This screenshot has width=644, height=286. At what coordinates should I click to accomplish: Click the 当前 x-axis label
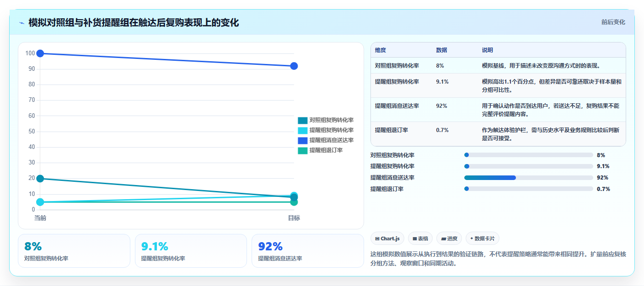[40, 218]
